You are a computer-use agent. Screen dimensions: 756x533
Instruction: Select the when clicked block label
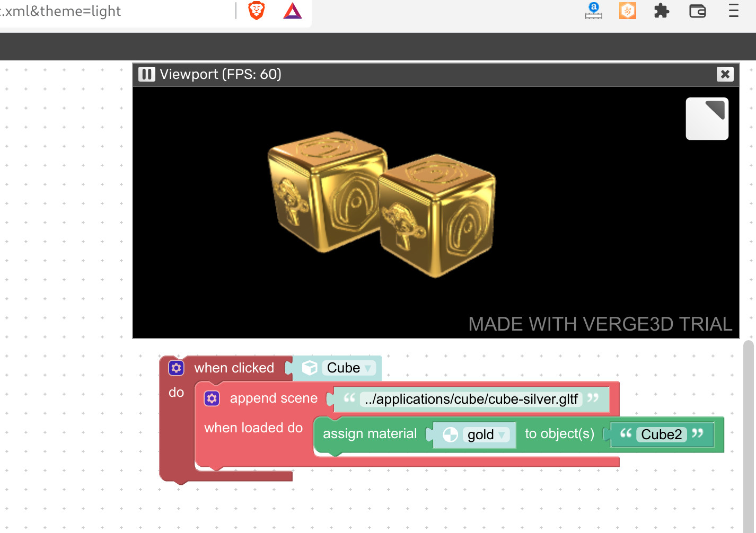[234, 368]
